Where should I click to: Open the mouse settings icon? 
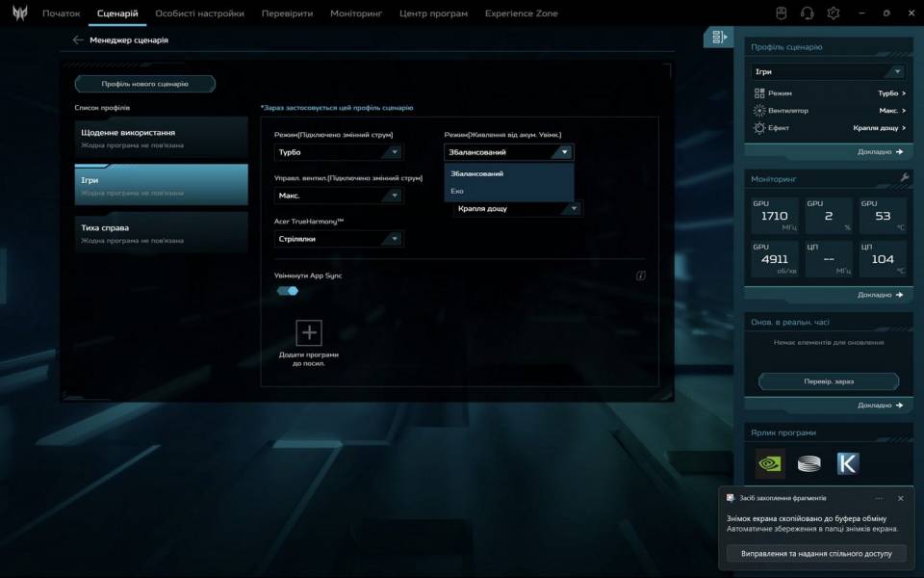782,13
